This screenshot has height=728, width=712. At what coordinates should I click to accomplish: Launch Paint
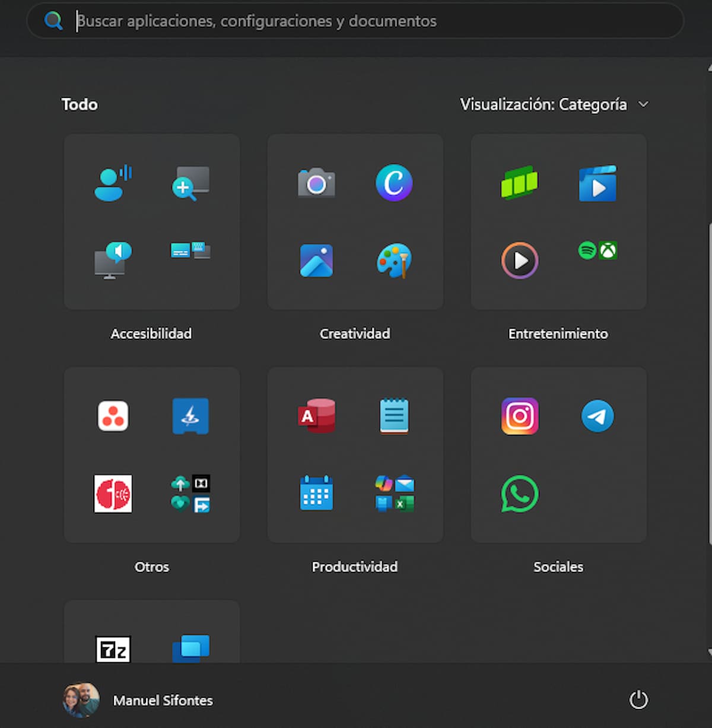pyautogui.click(x=394, y=260)
